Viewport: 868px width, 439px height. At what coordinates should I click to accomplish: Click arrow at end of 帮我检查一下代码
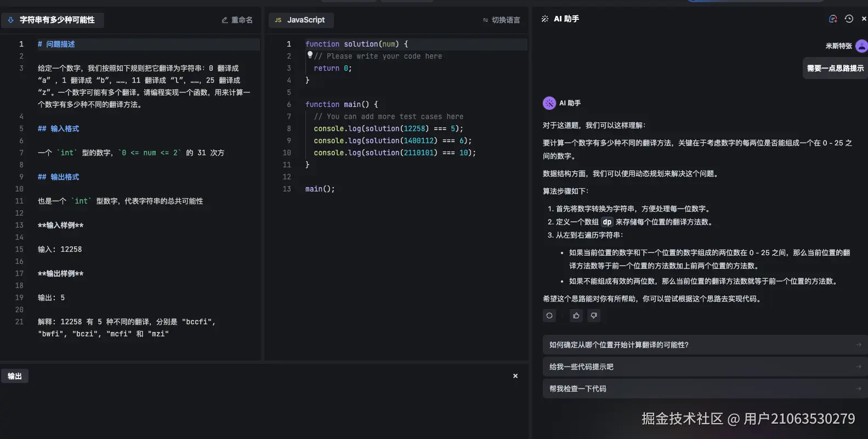pyautogui.click(x=859, y=389)
